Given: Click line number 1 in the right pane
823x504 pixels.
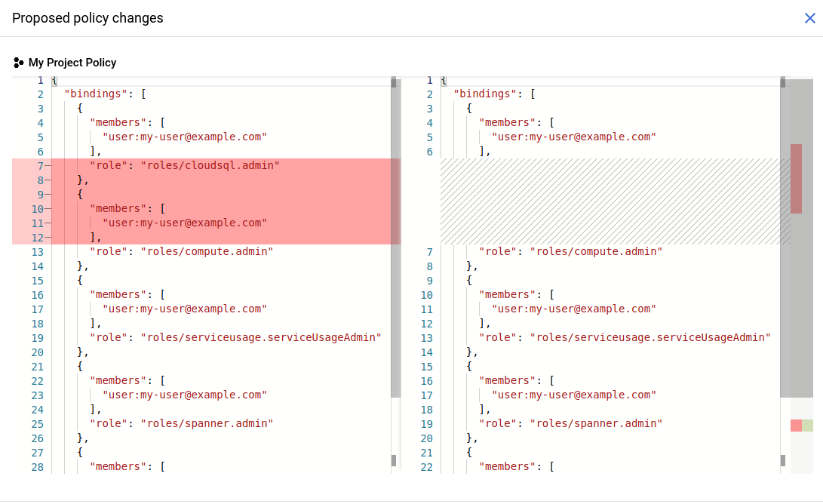Looking at the screenshot, I should [430, 80].
